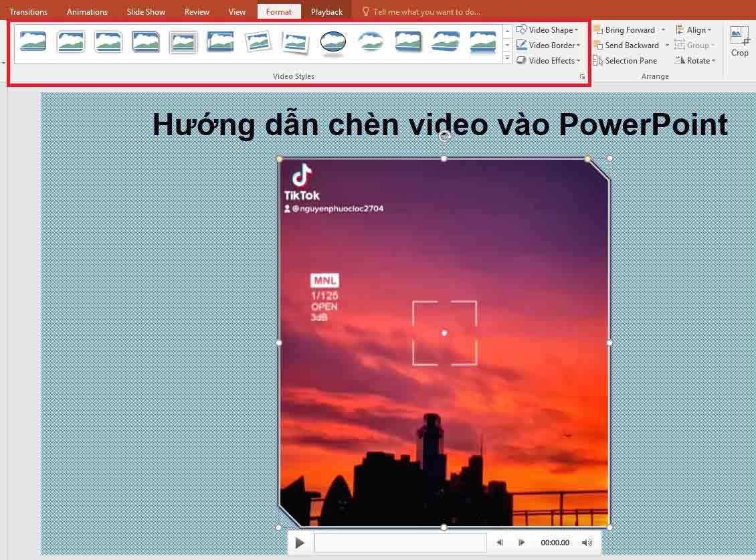Image resolution: width=756 pixels, height=560 pixels.
Task: Select the first Simple Frame video style
Action: [33, 41]
